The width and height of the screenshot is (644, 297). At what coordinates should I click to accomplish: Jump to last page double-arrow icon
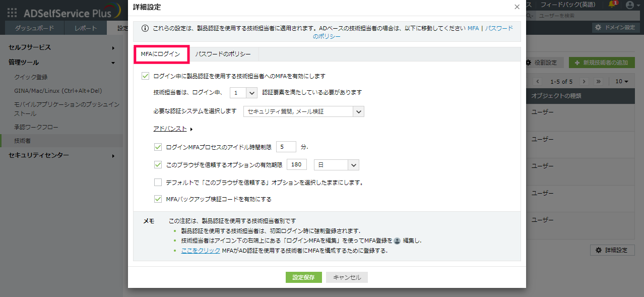click(599, 81)
